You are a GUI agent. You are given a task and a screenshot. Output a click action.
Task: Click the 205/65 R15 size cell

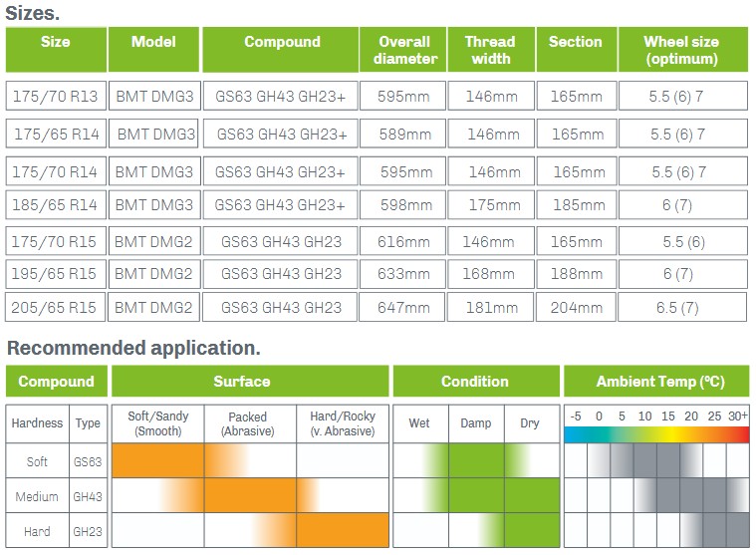(x=56, y=307)
